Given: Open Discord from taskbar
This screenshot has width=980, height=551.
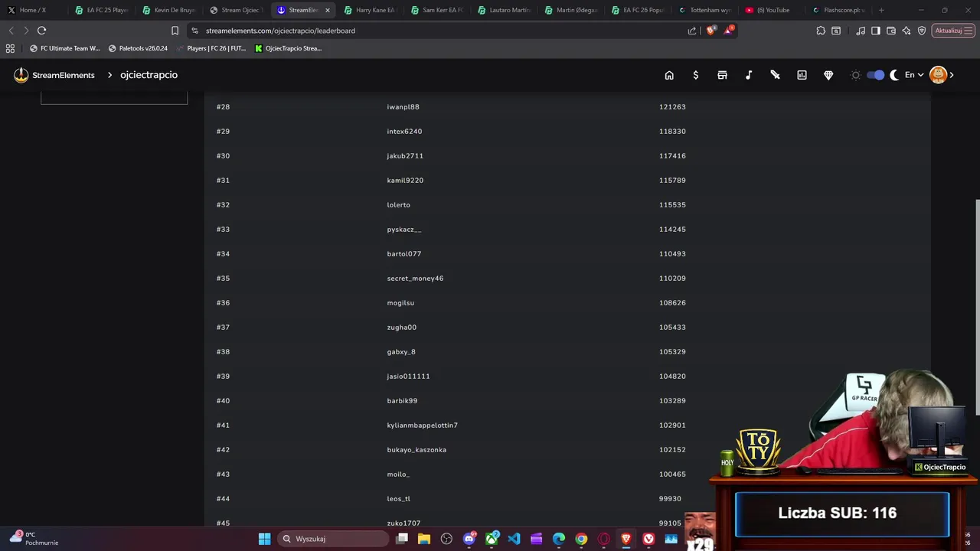Looking at the screenshot, I should pyautogui.click(x=469, y=539).
